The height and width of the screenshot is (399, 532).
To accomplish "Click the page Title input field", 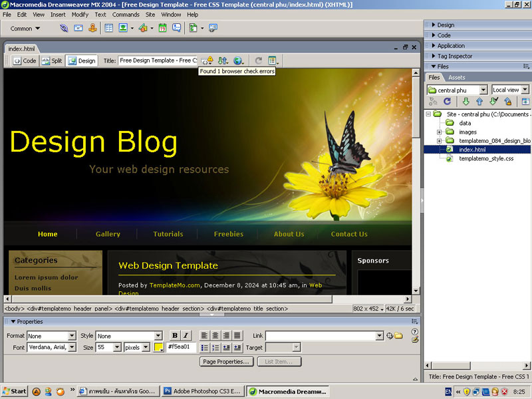I will 158,61.
